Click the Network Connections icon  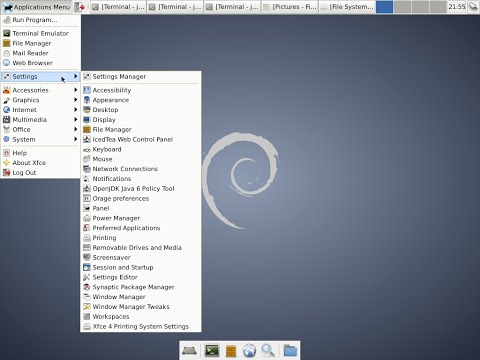pyautogui.click(x=87, y=169)
